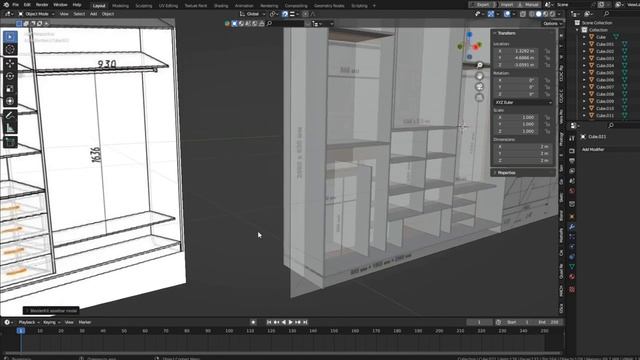Toggle proportional editing in header
The image size is (640, 360).
point(305,14)
